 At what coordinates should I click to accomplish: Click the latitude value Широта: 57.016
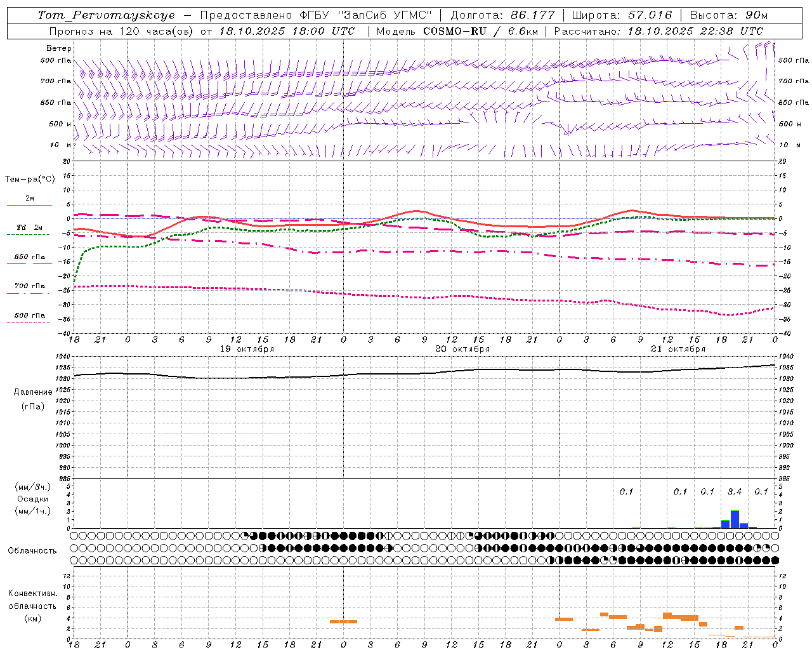click(622, 15)
